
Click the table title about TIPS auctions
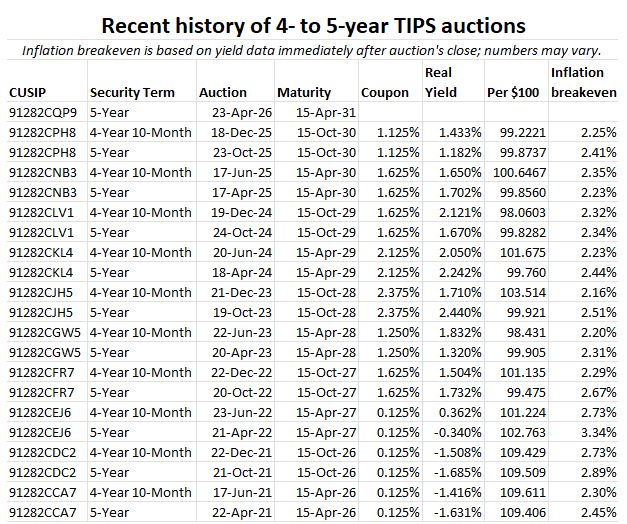[x=313, y=23]
